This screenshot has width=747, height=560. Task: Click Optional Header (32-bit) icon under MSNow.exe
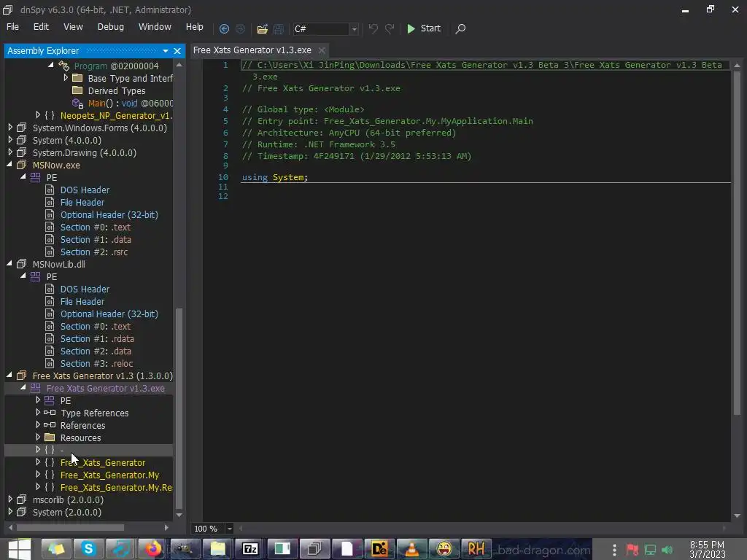pos(50,215)
